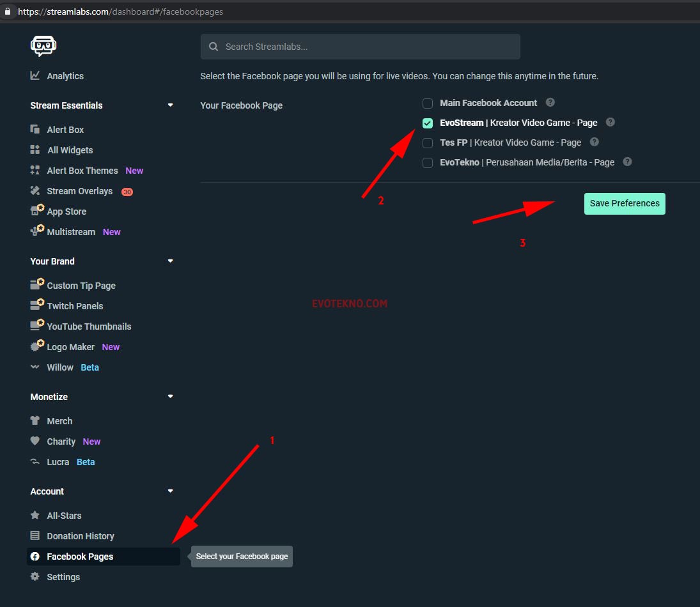700x607 pixels.
Task: Open the App Store link
Action: pos(66,211)
